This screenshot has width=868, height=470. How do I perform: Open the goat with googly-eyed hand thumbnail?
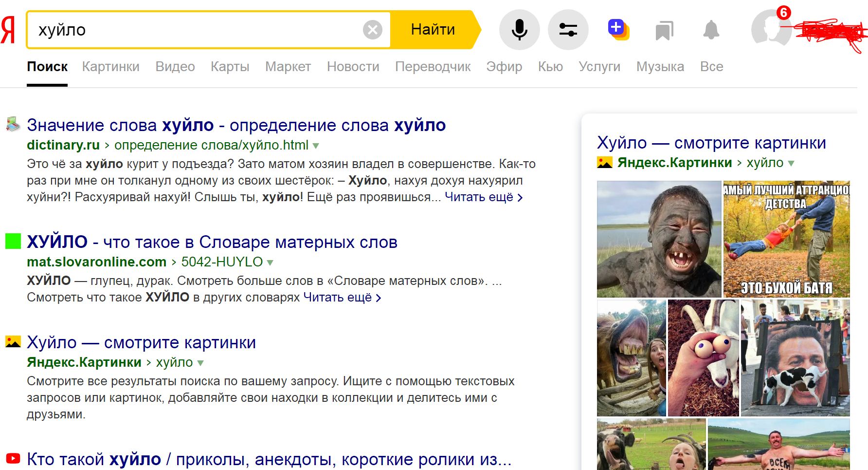pyautogui.click(x=704, y=358)
